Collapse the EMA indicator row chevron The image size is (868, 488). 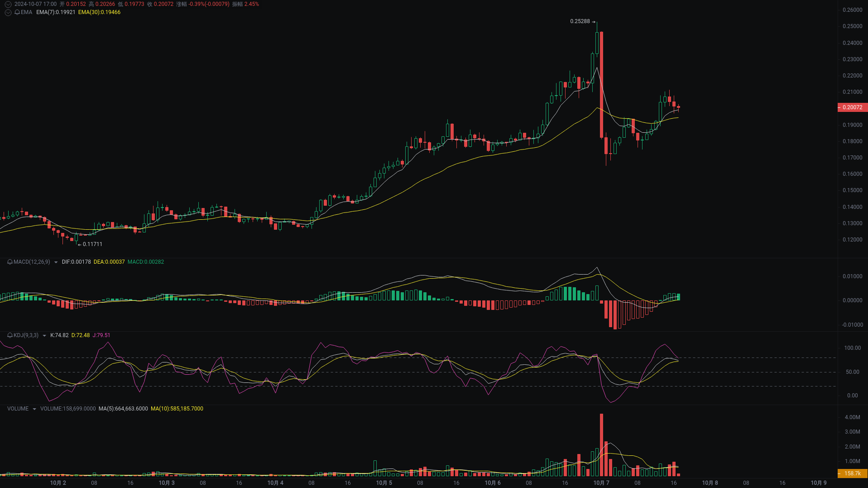(x=8, y=13)
